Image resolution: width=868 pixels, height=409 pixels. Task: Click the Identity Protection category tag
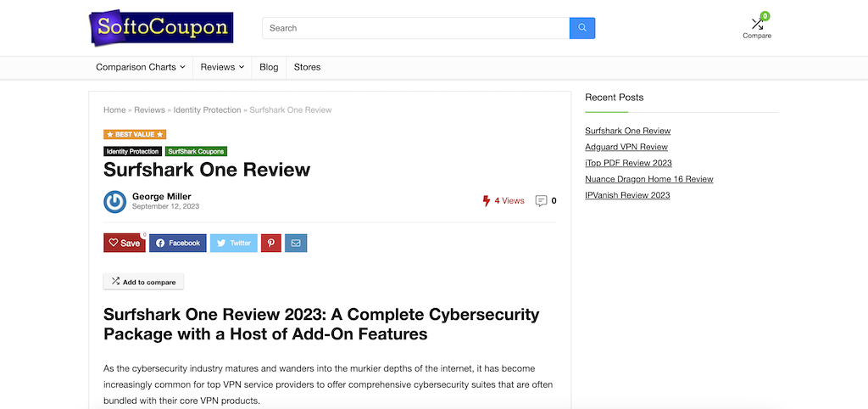[133, 151]
